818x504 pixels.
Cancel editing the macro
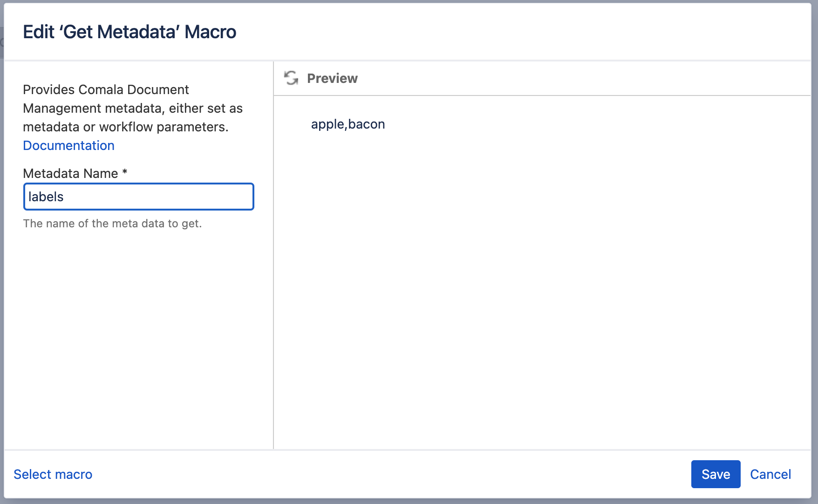click(x=770, y=474)
